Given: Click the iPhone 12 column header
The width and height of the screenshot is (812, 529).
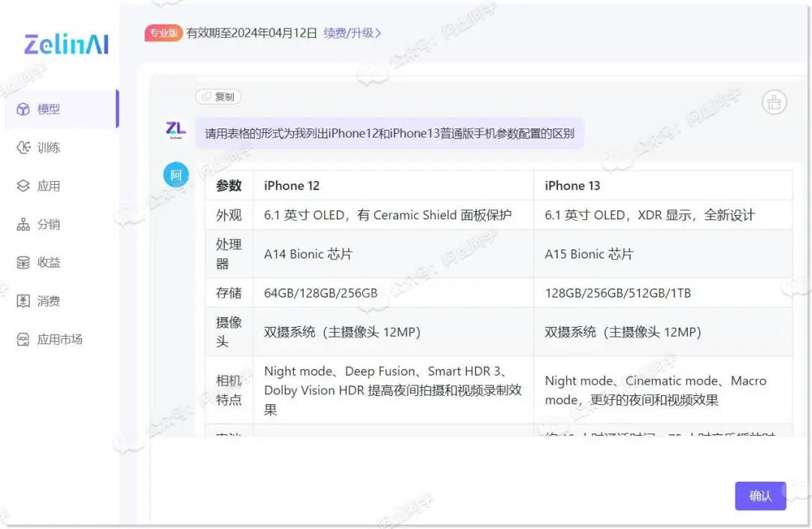Looking at the screenshot, I should coord(393,186).
